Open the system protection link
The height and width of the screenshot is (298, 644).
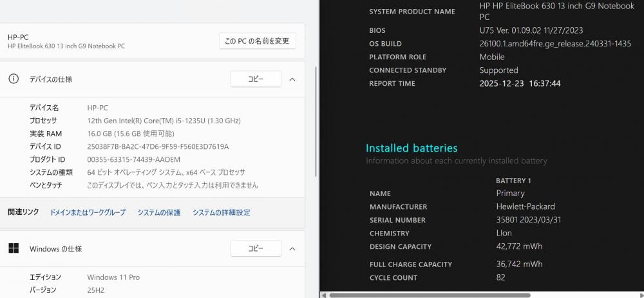pos(159,212)
